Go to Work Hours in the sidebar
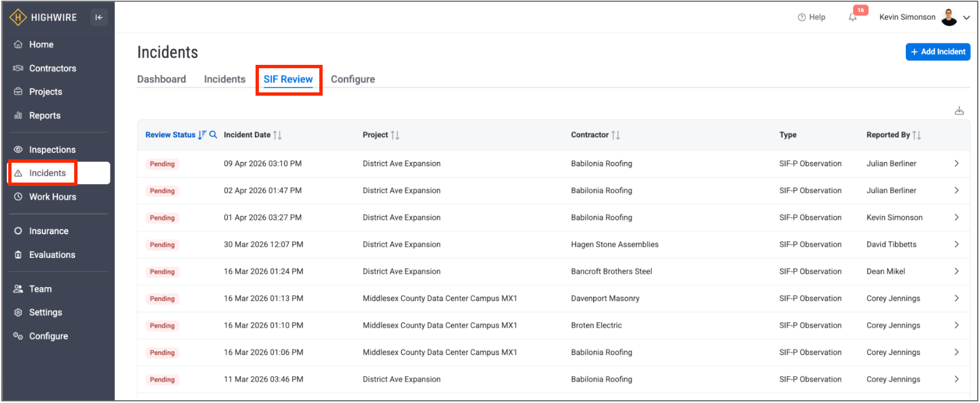980x403 pixels. click(x=52, y=197)
